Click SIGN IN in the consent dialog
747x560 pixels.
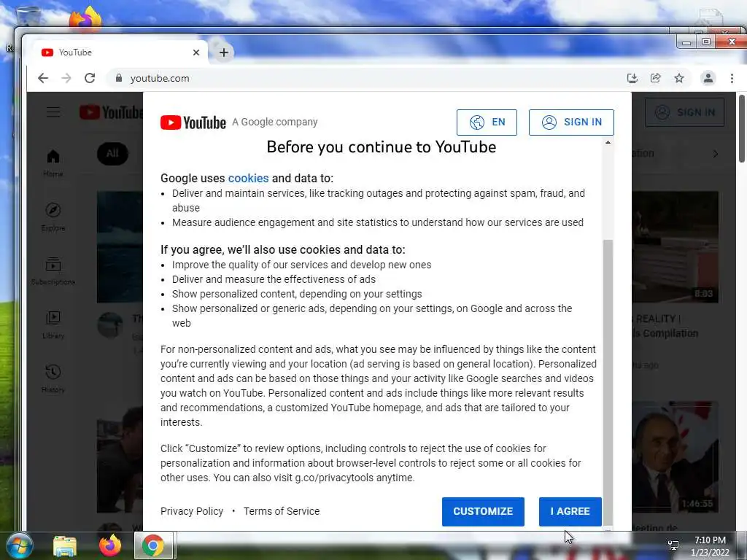[571, 122]
